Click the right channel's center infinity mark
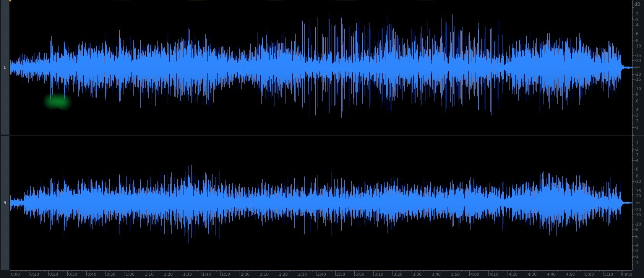 pos(637,203)
